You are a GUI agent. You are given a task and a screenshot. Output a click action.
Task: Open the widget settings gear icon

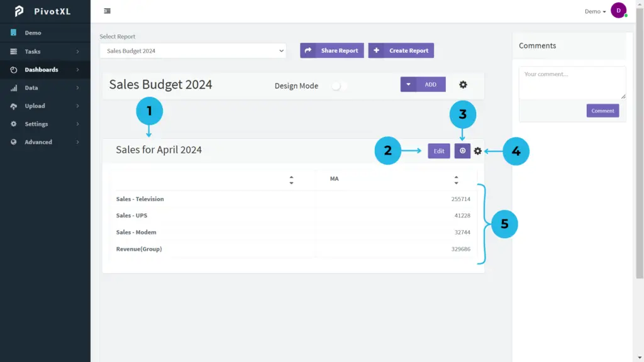point(478,151)
